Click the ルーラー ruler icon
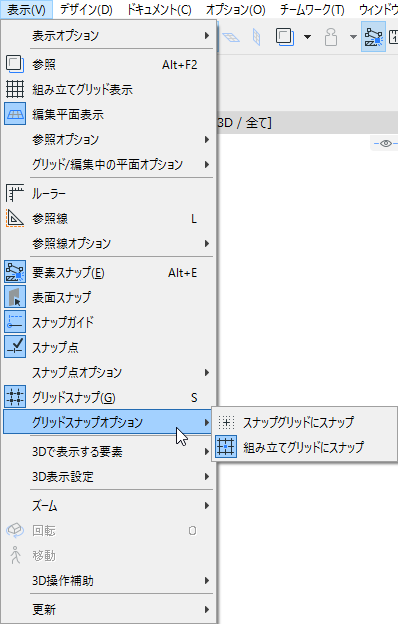The width and height of the screenshot is (398, 624). 15,193
